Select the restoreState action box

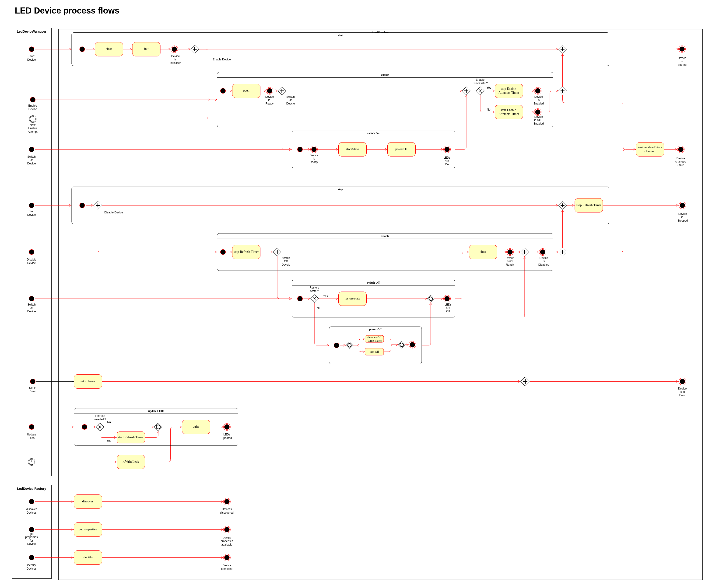pos(352,298)
